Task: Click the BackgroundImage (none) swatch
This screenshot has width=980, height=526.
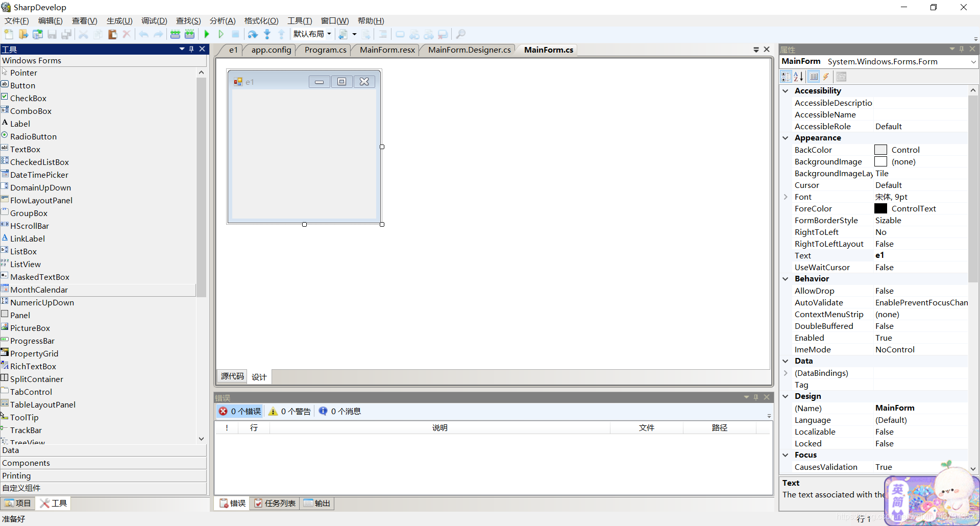Action: click(x=880, y=161)
